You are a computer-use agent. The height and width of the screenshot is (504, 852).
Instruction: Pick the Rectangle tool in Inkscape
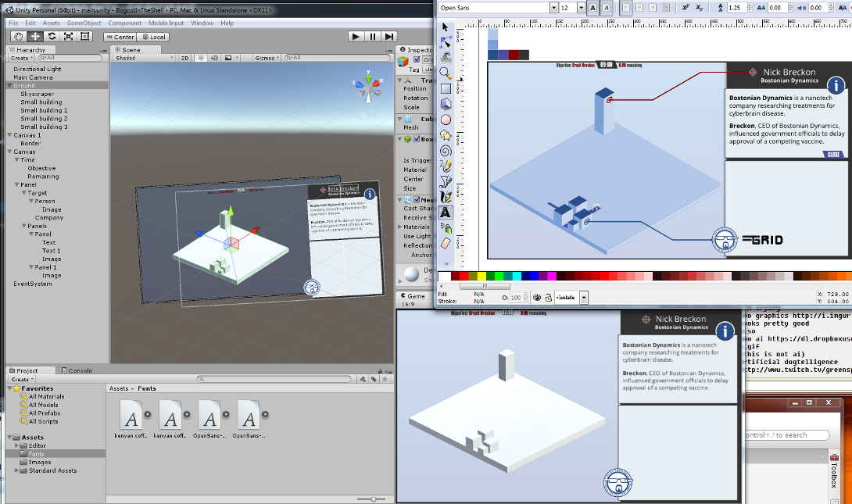pyautogui.click(x=446, y=88)
